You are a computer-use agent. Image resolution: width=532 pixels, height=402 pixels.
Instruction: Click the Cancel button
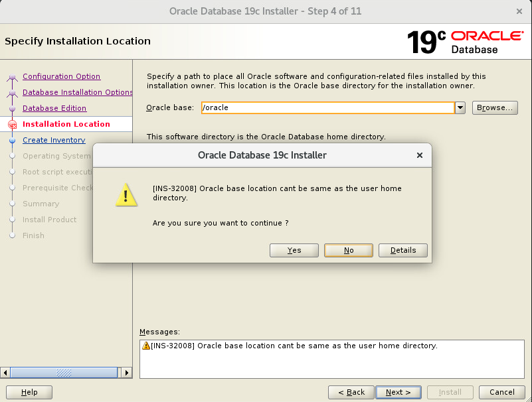(502, 392)
